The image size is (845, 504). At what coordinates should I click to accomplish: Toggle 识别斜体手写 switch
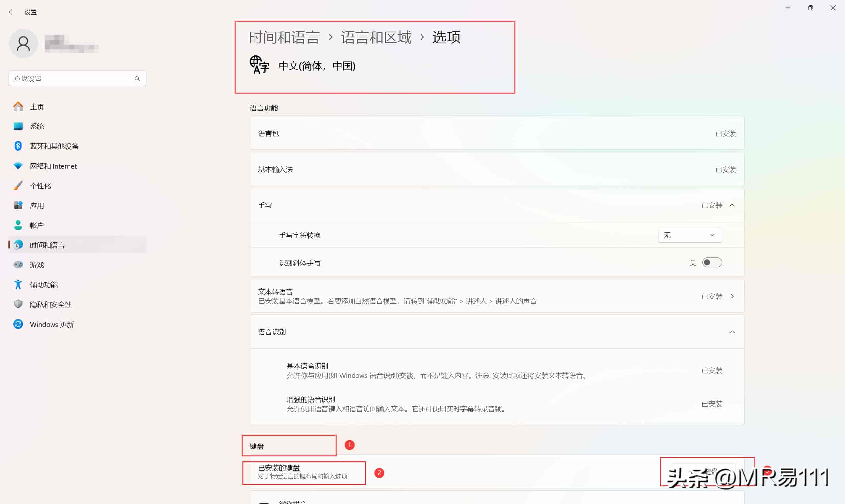point(712,262)
